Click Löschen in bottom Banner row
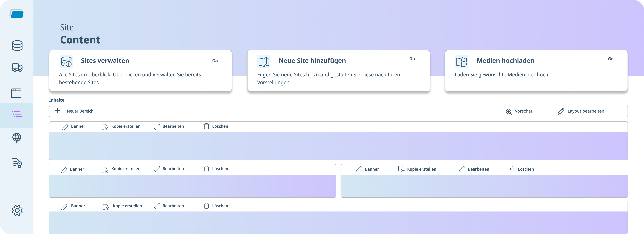 coord(220,206)
